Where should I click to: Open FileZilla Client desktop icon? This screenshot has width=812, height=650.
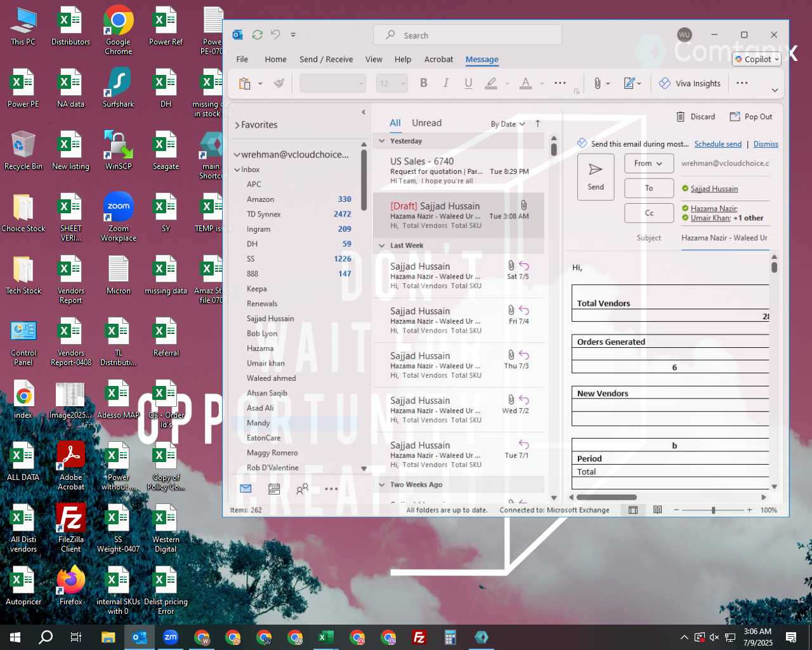pyautogui.click(x=71, y=527)
